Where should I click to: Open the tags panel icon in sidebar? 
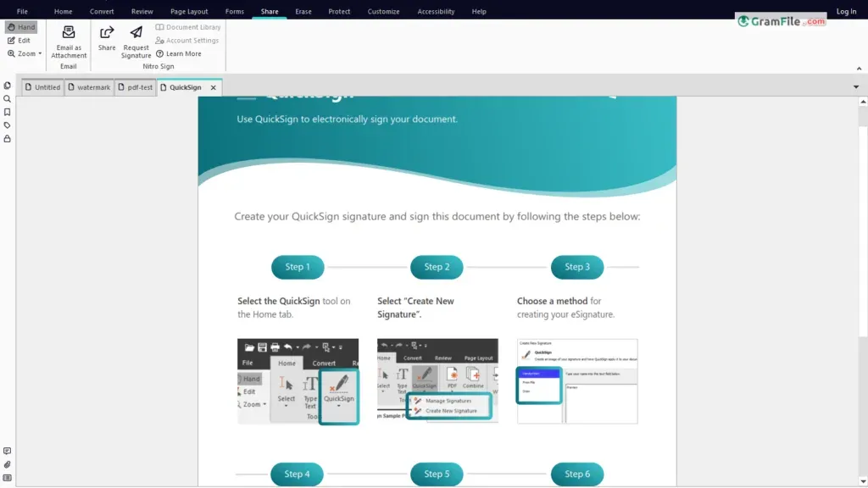(x=7, y=125)
